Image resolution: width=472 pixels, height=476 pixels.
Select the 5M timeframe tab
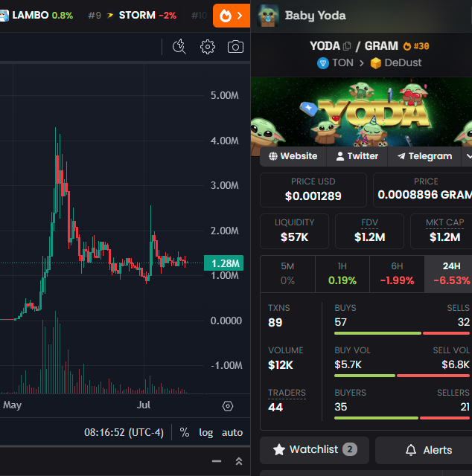point(287,274)
